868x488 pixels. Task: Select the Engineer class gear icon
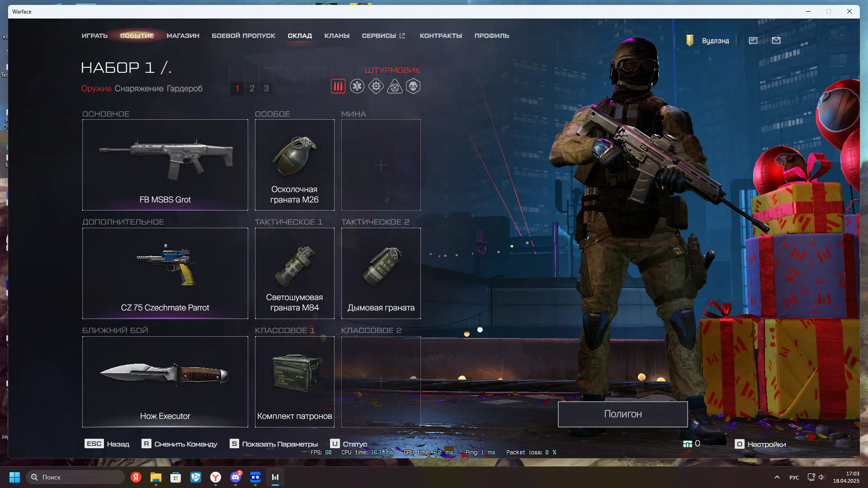point(376,86)
